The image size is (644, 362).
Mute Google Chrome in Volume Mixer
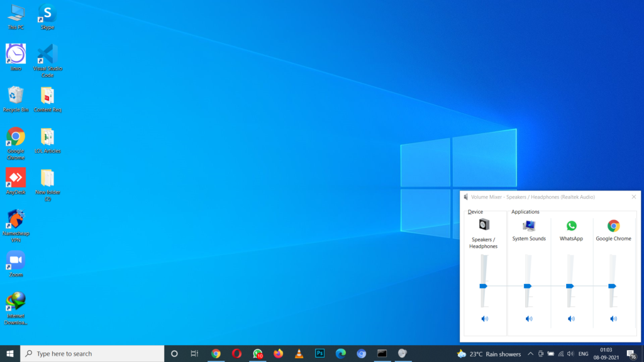(613, 319)
